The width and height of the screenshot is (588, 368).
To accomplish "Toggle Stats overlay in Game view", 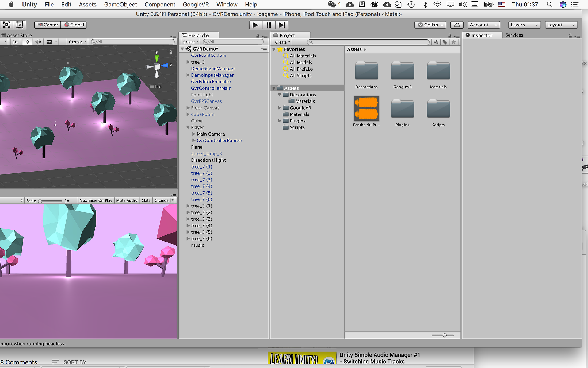I will click(146, 200).
